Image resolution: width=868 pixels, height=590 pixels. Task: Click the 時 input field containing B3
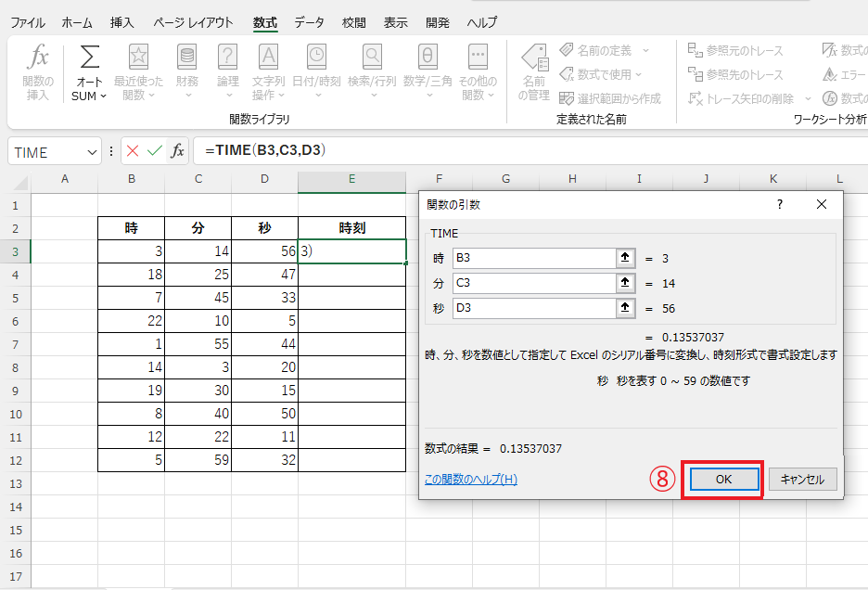[x=534, y=258]
